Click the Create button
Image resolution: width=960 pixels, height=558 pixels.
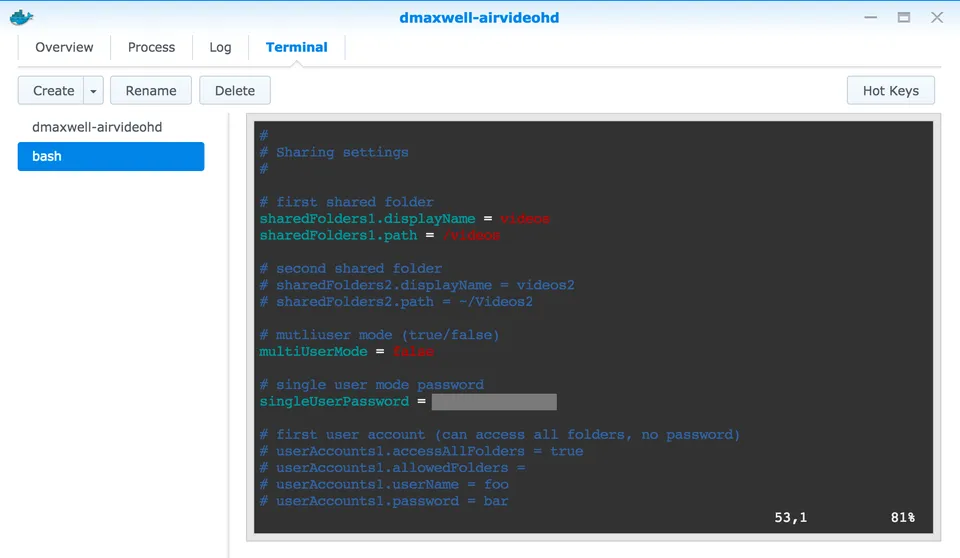pyautogui.click(x=53, y=91)
